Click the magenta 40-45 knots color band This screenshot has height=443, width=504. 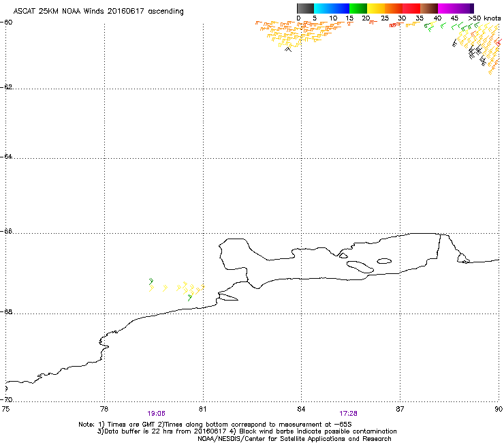pos(447,8)
